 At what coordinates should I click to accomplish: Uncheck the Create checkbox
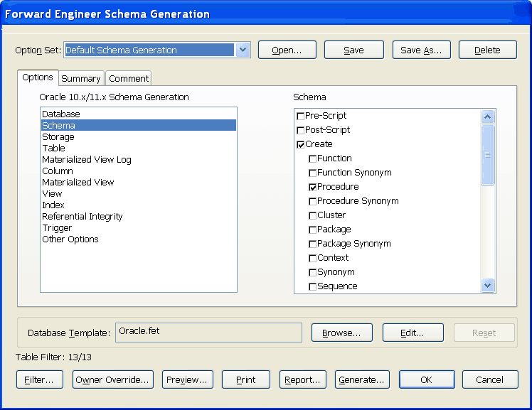(x=300, y=144)
